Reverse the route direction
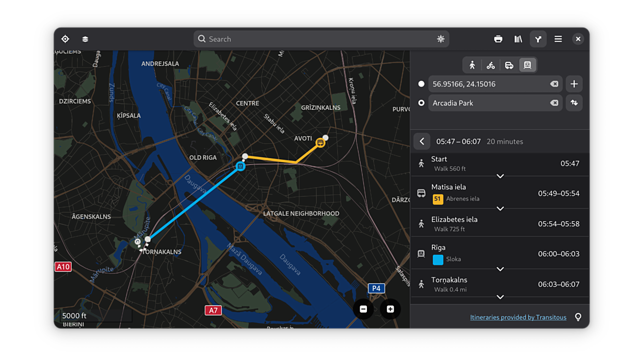This screenshot has width=644, height=362. point(574,103)
